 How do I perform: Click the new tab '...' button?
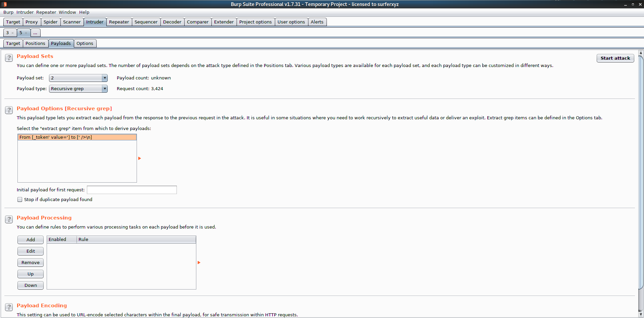tap(35, 33)
